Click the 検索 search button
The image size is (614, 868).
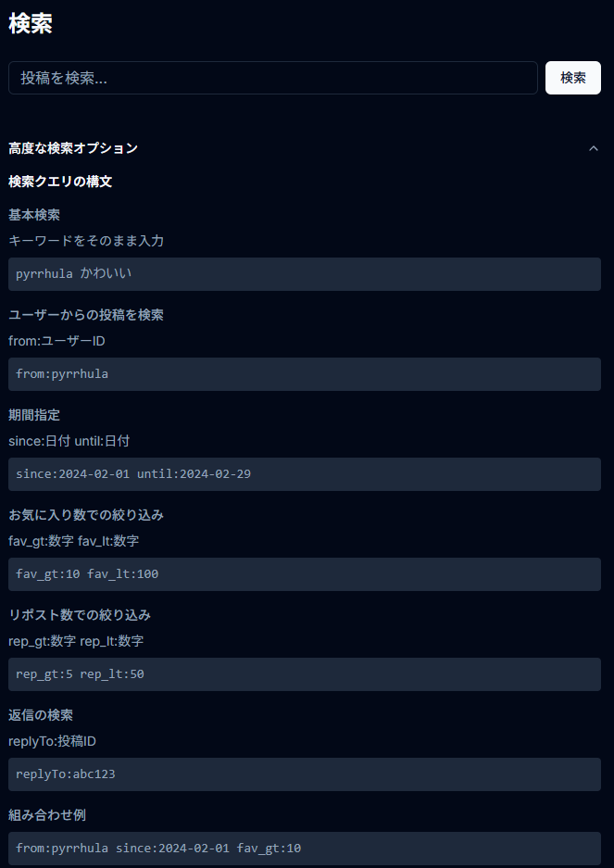(572, 78)
